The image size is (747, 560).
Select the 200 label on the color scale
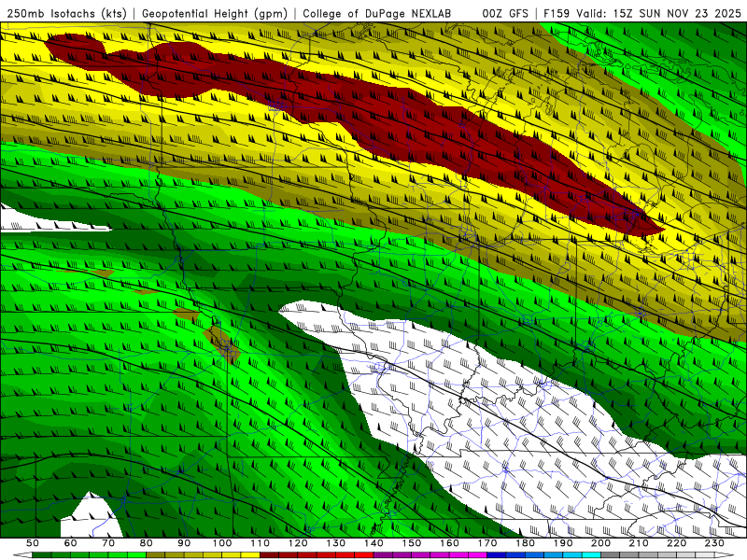pos(601,543)
